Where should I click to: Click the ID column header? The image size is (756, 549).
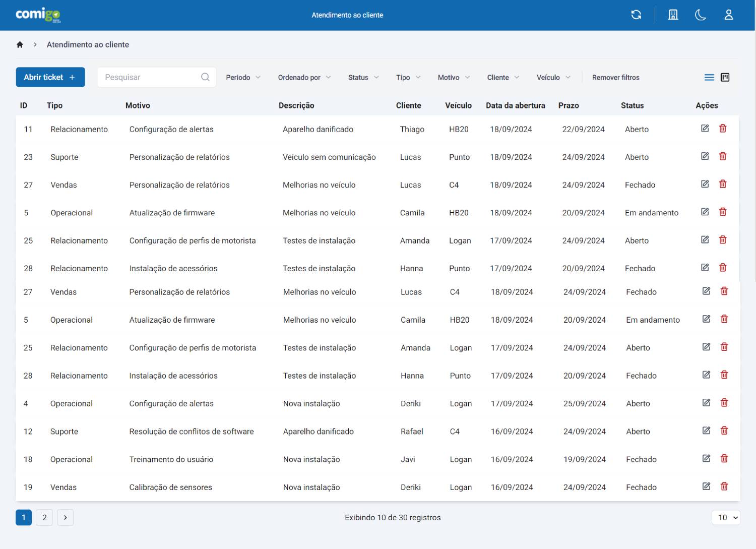point(24,105)
